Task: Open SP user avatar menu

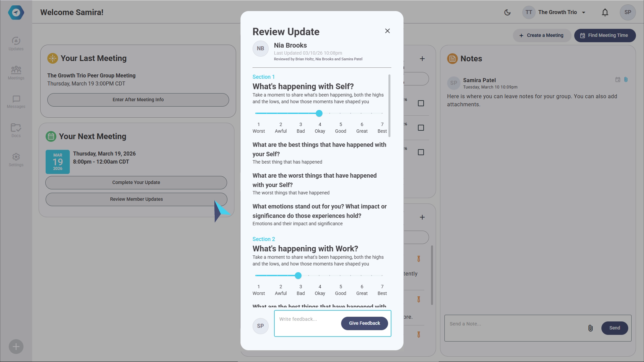Action: pos(628,12)
